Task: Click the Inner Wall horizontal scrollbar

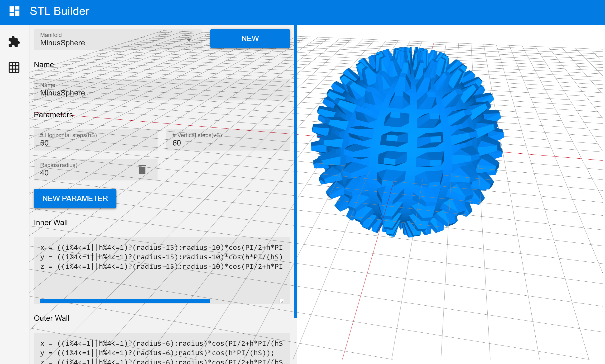Action: pos(125,301)
